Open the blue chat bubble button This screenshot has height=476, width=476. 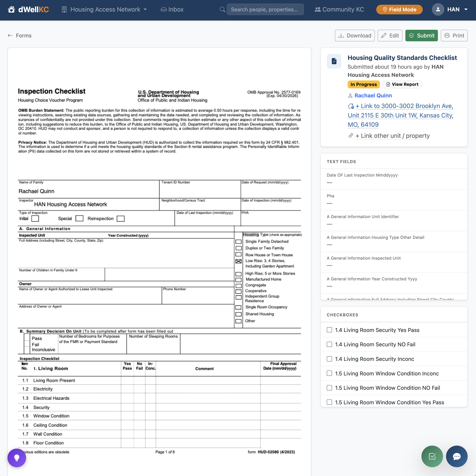pos(457,456)
